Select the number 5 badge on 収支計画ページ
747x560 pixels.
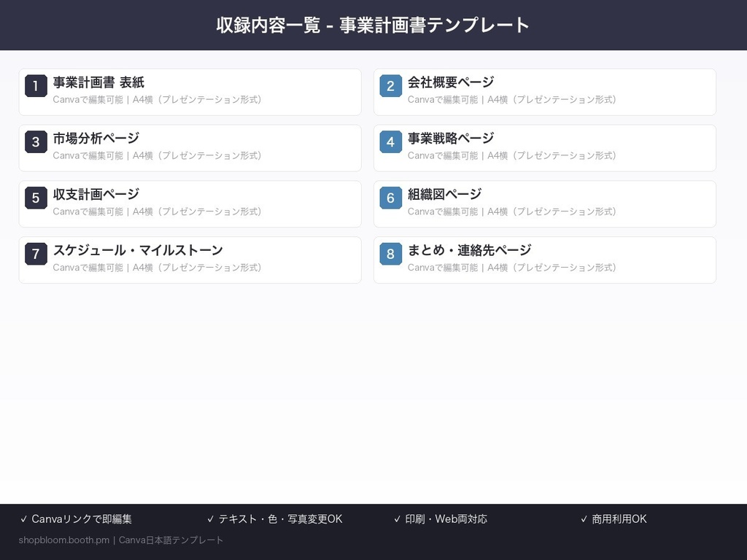click(36, 198)
